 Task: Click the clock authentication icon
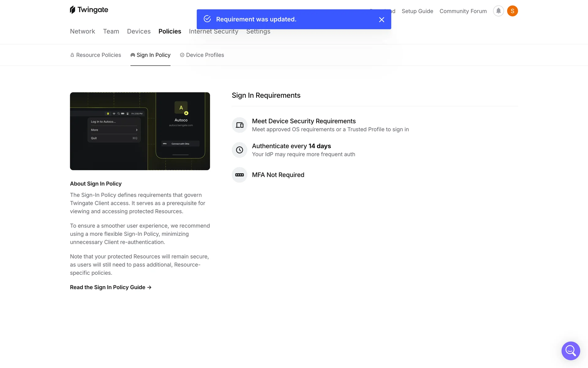[x=239, y=150]
